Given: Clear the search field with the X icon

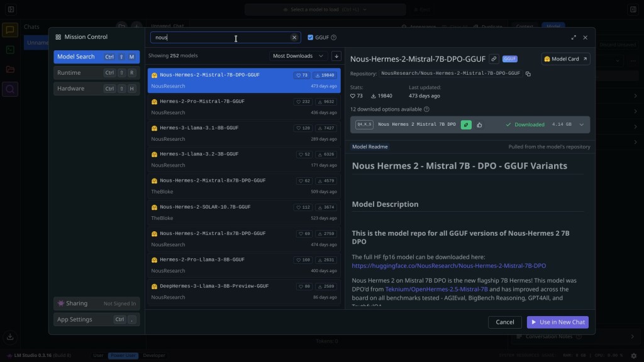Looking at the screenshot, I should coord(294,38).
